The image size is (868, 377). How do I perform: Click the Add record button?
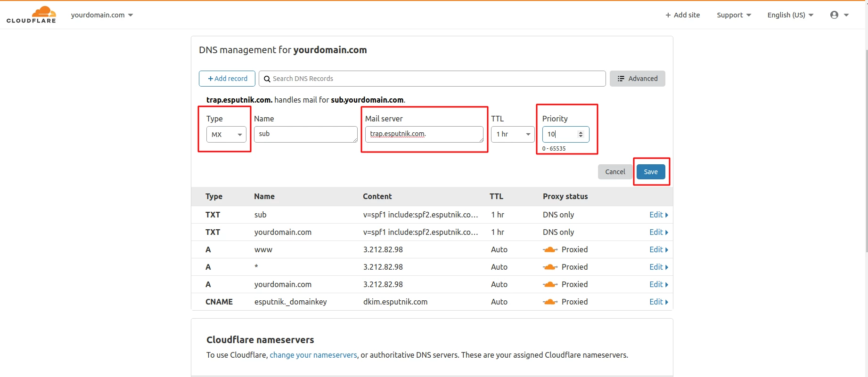click(227, 79)
